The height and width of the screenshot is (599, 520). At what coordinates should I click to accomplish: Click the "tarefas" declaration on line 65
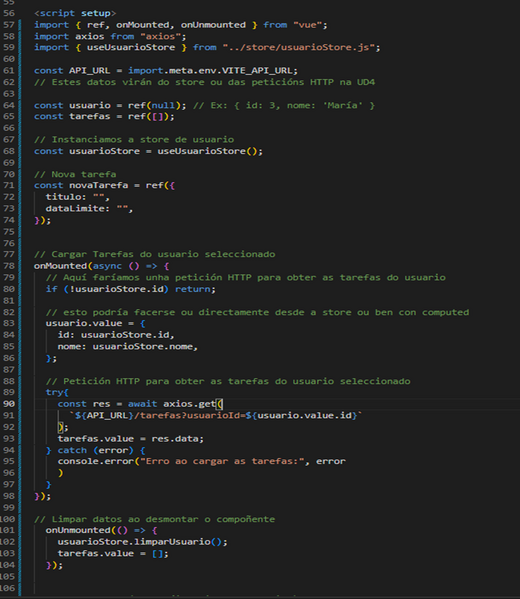coord(90,117)
